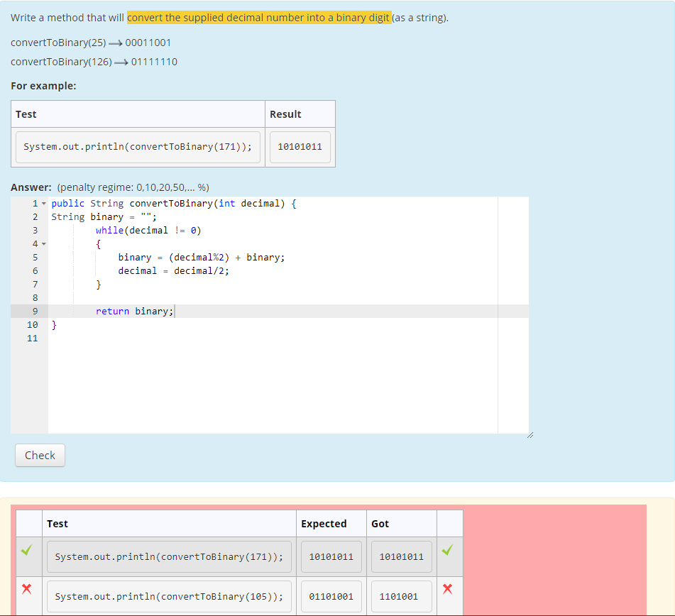Collapse the fold arrow on code line 1

pyautogui.click(x=44, y=204)
